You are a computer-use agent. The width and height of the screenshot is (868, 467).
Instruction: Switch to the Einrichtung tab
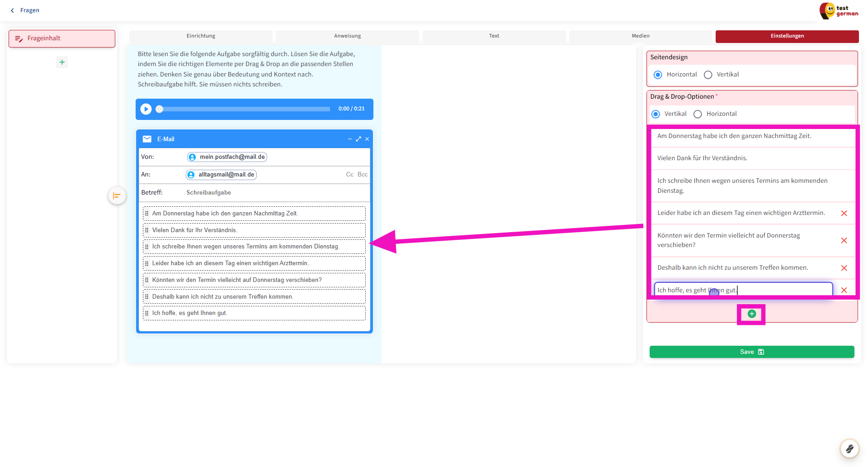201,36
